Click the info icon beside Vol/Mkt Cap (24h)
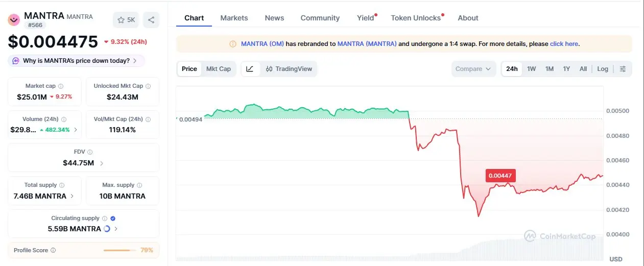 coord(148,119)
